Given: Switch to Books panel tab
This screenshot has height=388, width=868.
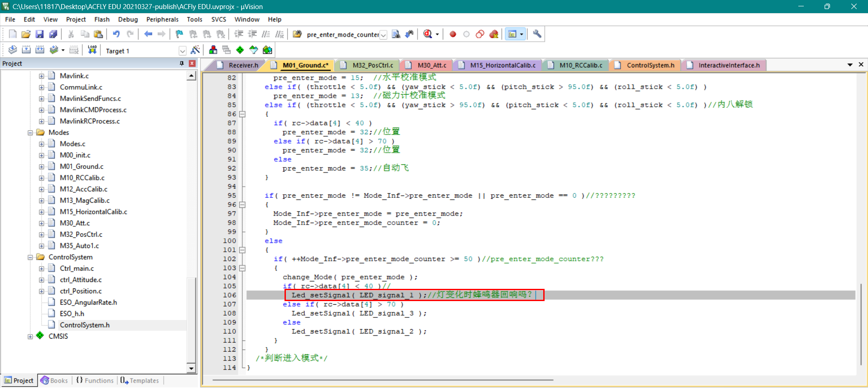Looking at the screenshot, I should [x=54, y=380].
